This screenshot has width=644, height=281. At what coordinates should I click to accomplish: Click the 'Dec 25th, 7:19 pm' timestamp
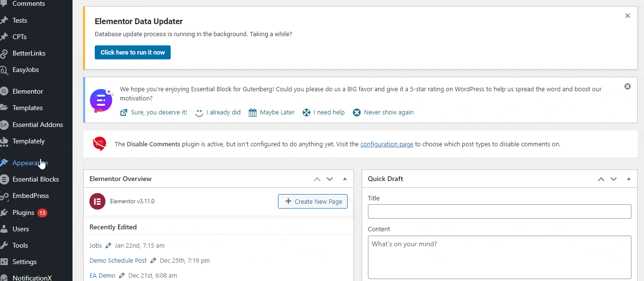185,261
